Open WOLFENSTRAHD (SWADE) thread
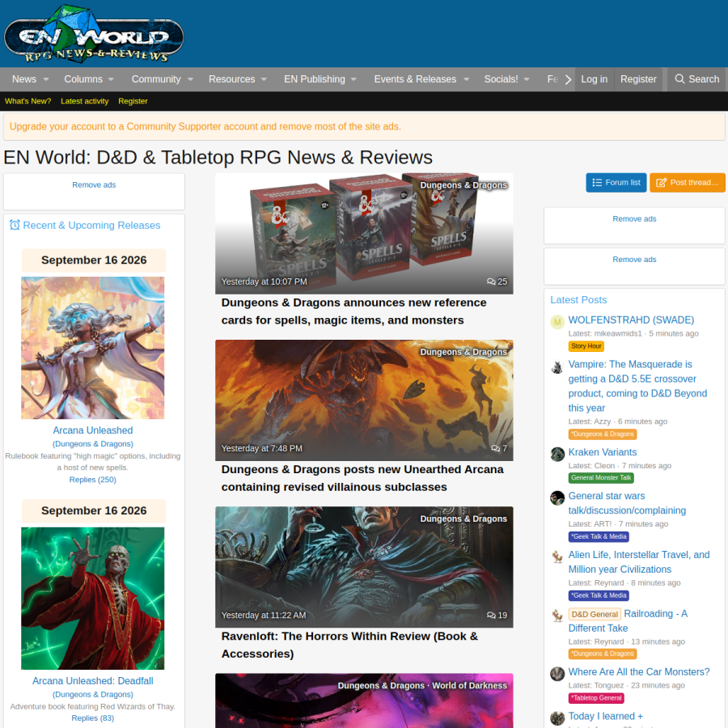The image size is (728, 728). [631, 320]
